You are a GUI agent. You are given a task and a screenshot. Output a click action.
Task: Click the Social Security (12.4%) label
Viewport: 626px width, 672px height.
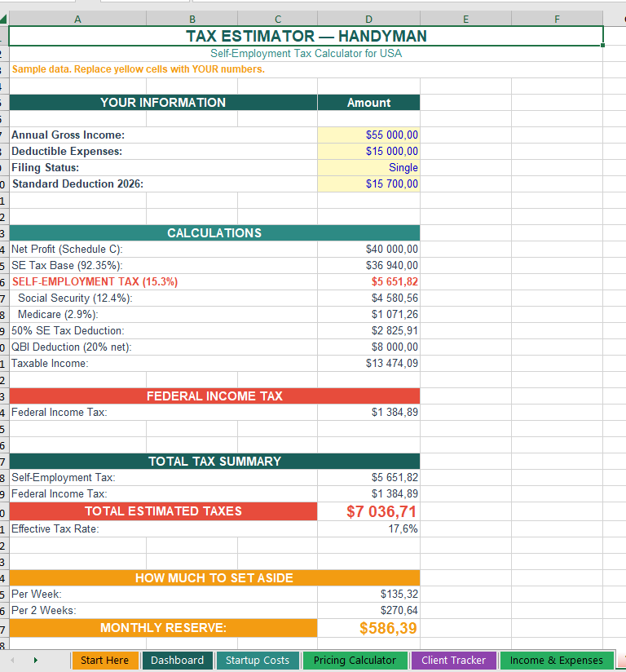point(75,298)
